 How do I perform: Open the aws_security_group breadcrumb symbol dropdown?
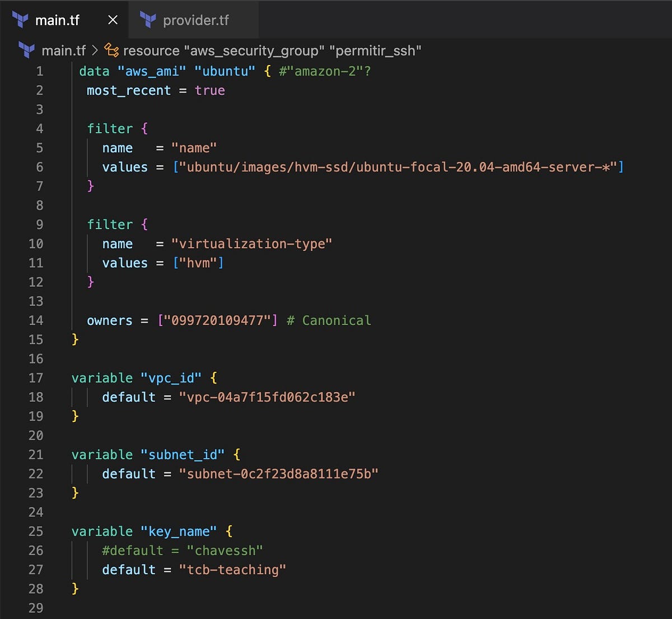click(x=272, y=51)
